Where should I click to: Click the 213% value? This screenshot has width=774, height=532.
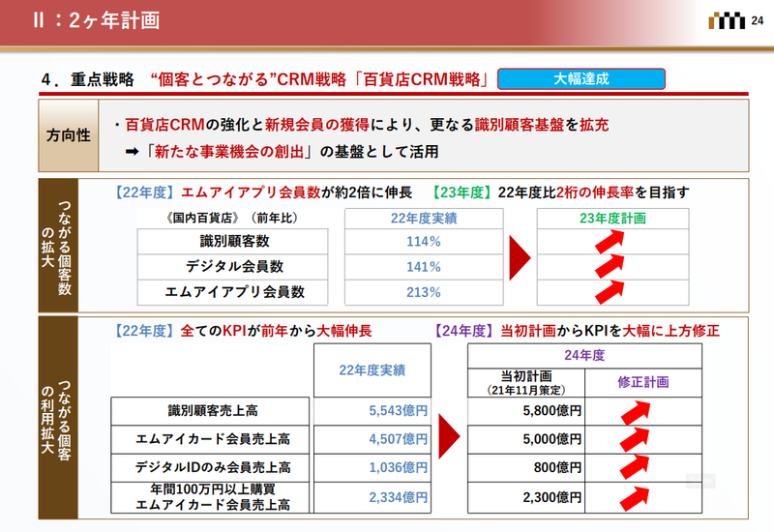click(x=424, y=292)
